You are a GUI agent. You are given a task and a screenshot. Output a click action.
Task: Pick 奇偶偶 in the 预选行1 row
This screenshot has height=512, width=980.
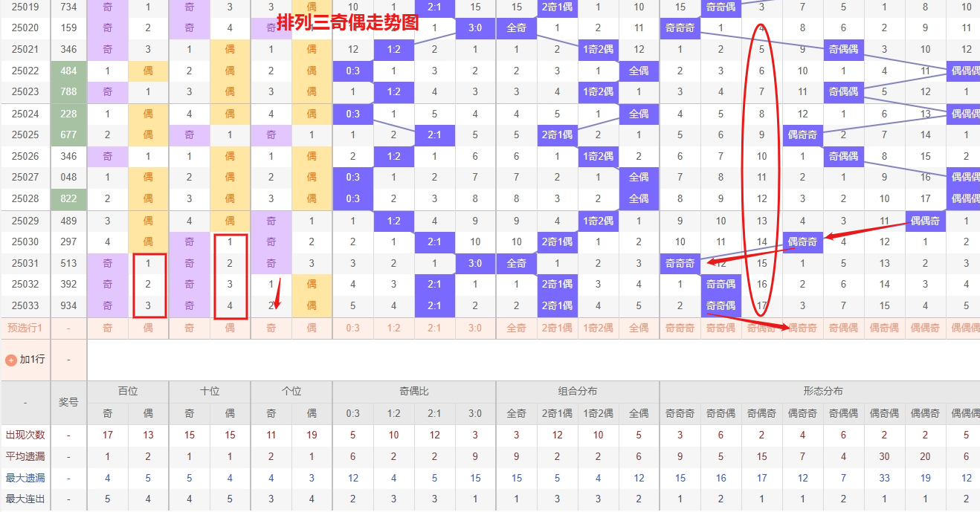coord(843,328)
